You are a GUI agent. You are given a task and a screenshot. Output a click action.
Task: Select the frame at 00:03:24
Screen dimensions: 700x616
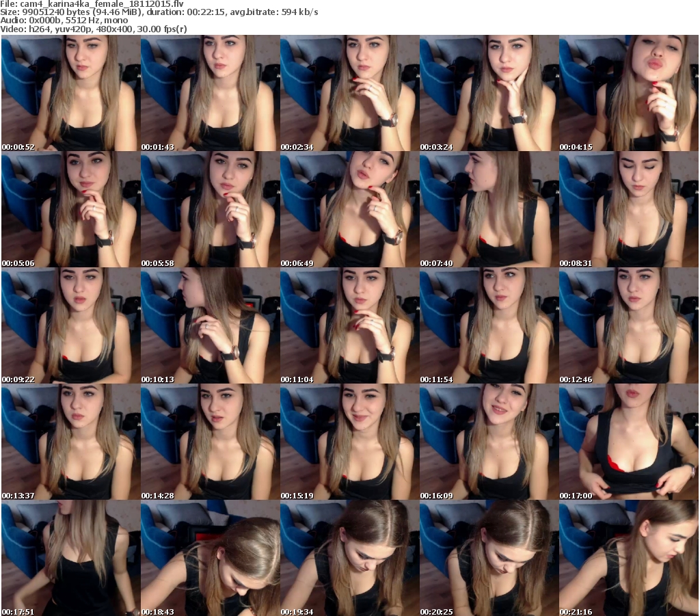pos(489,93)
